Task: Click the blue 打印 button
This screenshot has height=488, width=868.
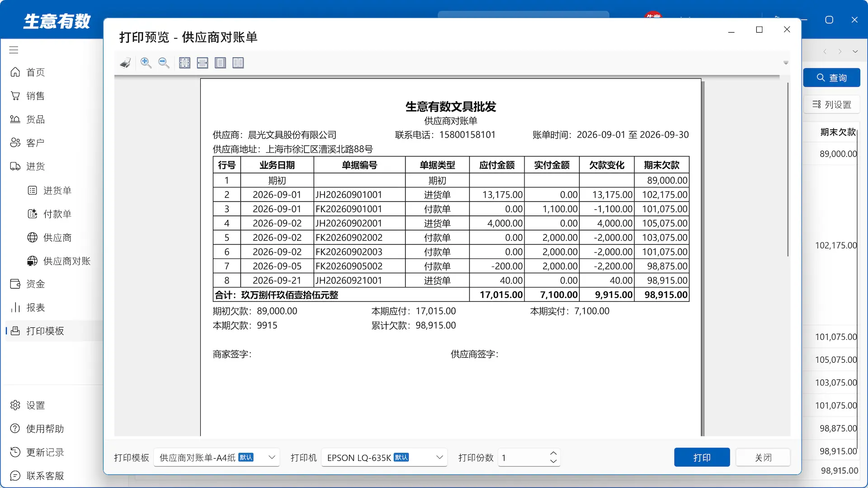Action: pos(702,458)
